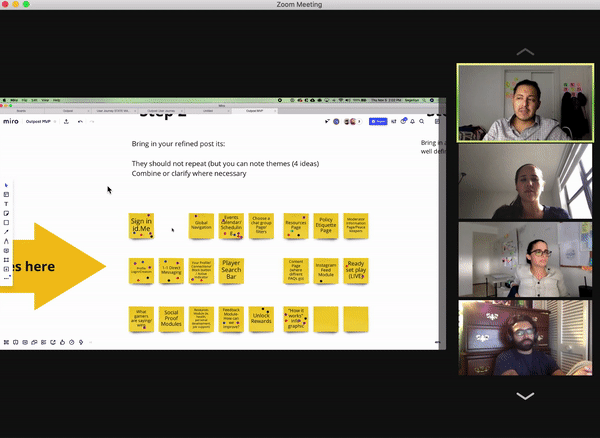This screenshot has height=438, width=600.
Task: Open the collaborators count bubble
Action: [x=359, y=121]
